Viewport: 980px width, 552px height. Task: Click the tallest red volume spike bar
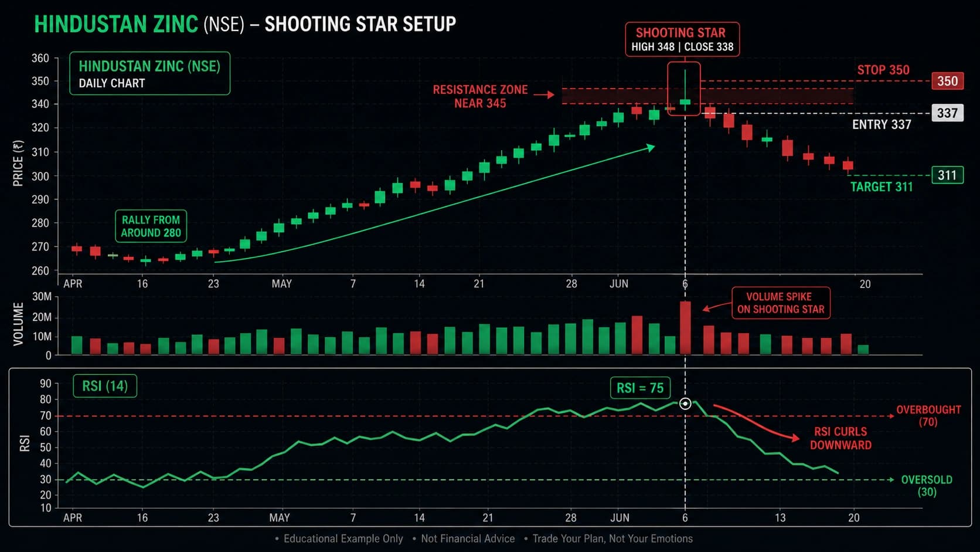tap(685, 328)
